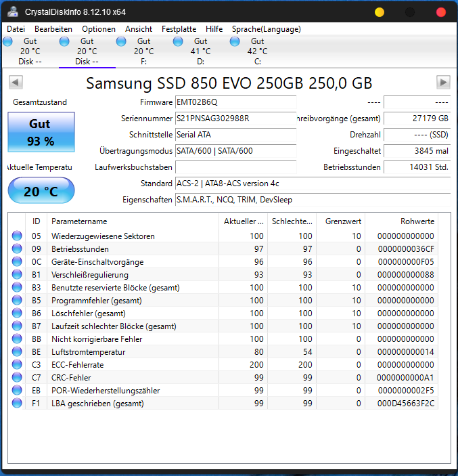
Task: Click status orb for Betriebsstunden attribute row
Action: click(x=17, y=249)
